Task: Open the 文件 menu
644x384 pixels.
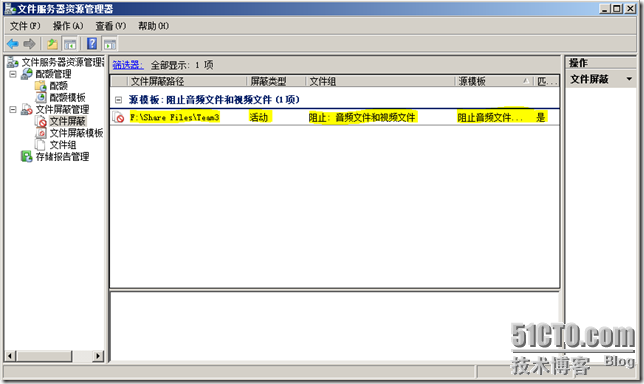Action: [25, 26]
